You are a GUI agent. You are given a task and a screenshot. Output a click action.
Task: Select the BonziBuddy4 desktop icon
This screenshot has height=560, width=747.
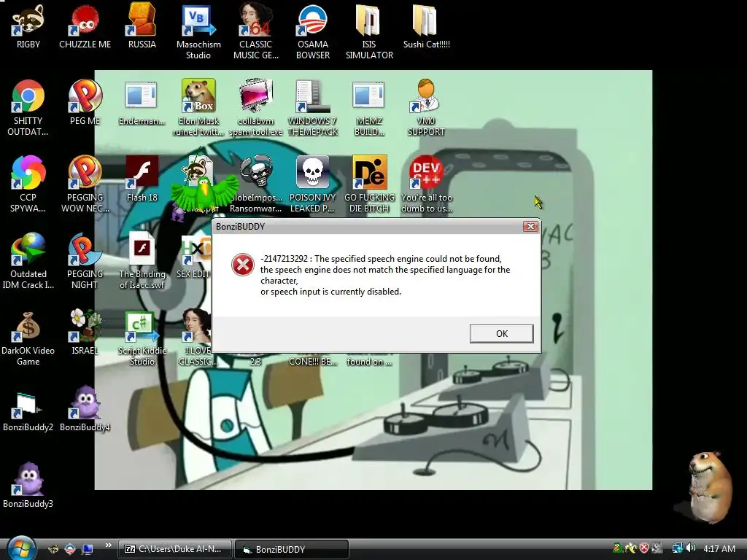click(85, 408)
